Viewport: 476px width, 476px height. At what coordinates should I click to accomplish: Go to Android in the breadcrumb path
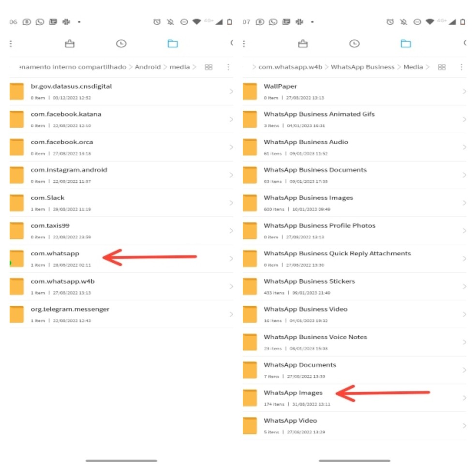[x=148, y=67]
